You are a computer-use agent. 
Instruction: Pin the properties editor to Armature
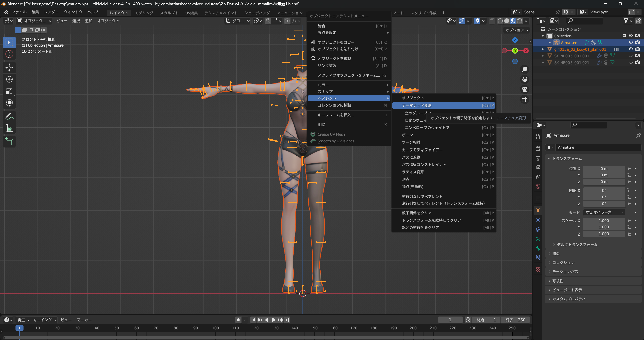(x=638, y=135)
